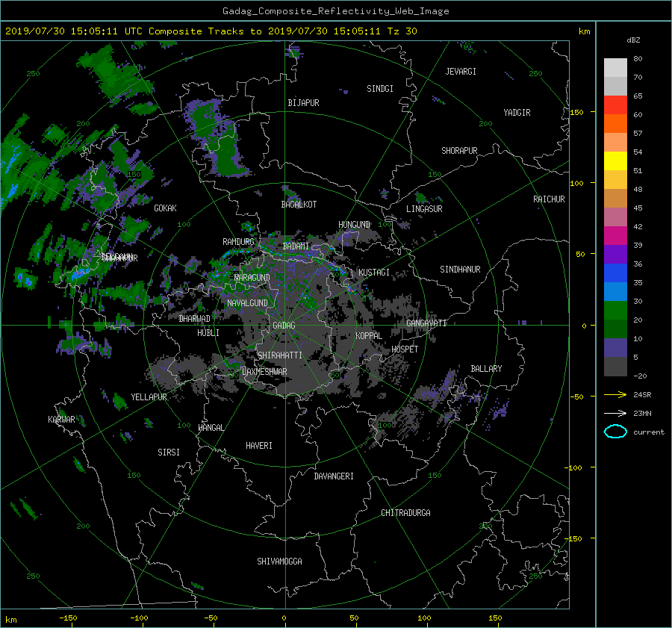The image size is (672, 628).
Task: Click the BADAMI city label
Action: (x=296, y=246)
